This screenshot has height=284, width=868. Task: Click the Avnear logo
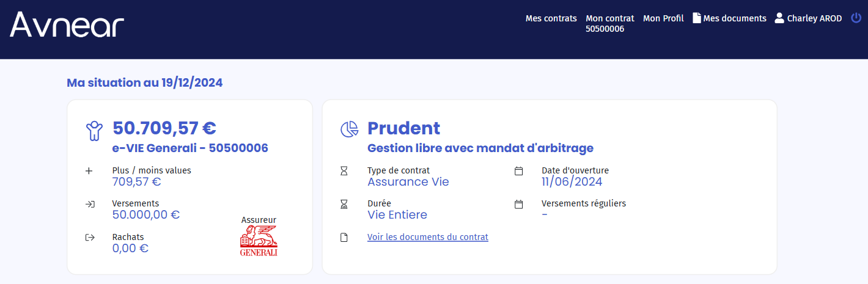pyautogui.click(x=67, y=26)
